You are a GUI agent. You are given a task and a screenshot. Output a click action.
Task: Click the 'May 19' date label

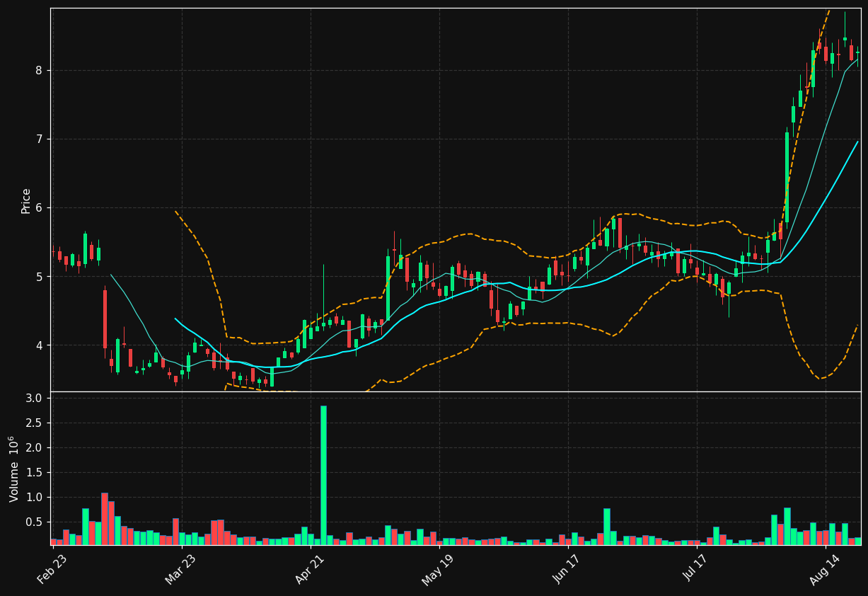[437, 569]
